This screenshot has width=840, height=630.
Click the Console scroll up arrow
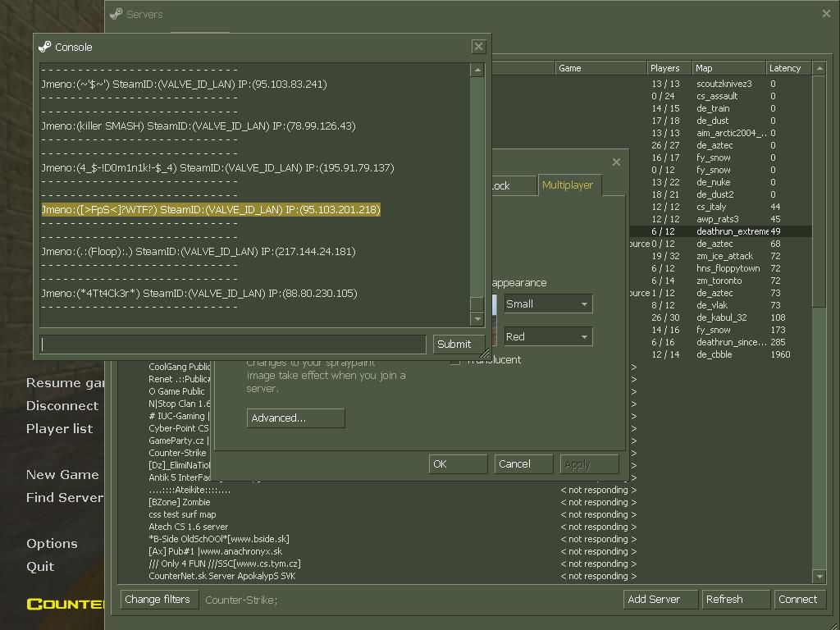(x=477, y=71)
